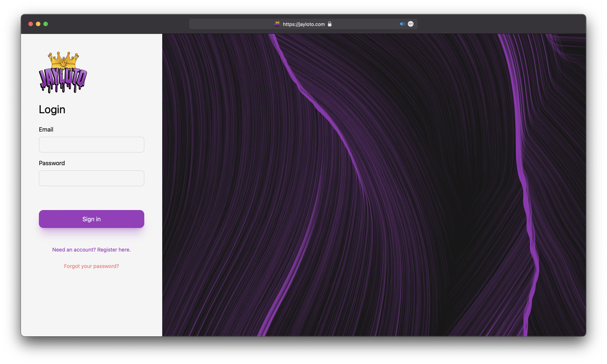Maximize the window with green button
Screen dimensions: 607x364
46,24
